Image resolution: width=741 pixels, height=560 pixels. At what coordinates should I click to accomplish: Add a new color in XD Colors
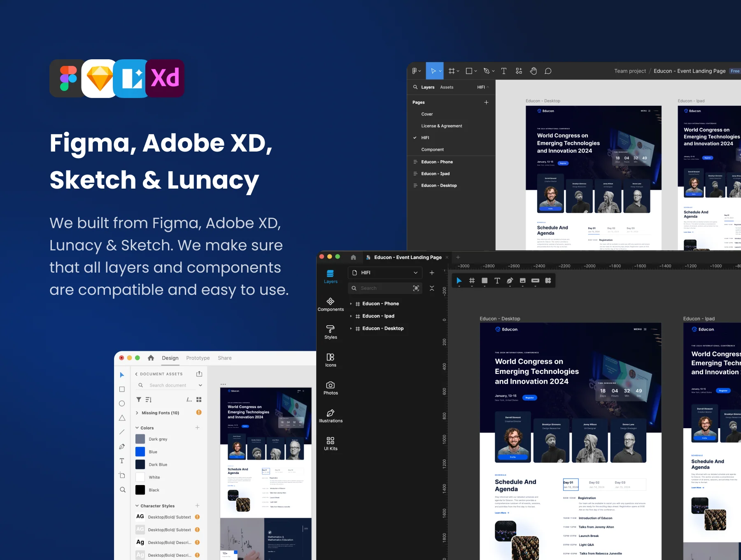197,428
